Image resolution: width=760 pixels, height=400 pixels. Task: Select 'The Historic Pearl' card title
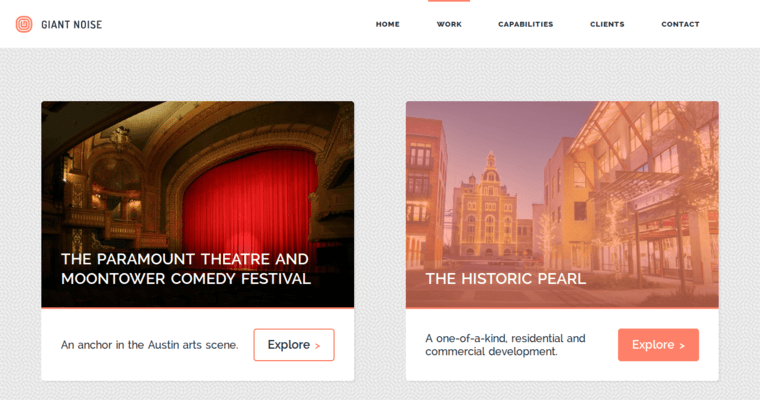[x=506, y=279]
